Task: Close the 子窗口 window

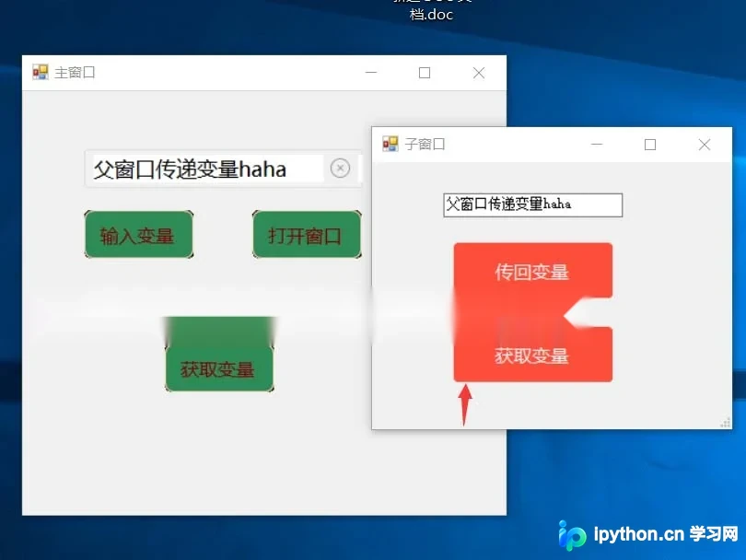Action: pyautogui.click(x=705, y=145)
